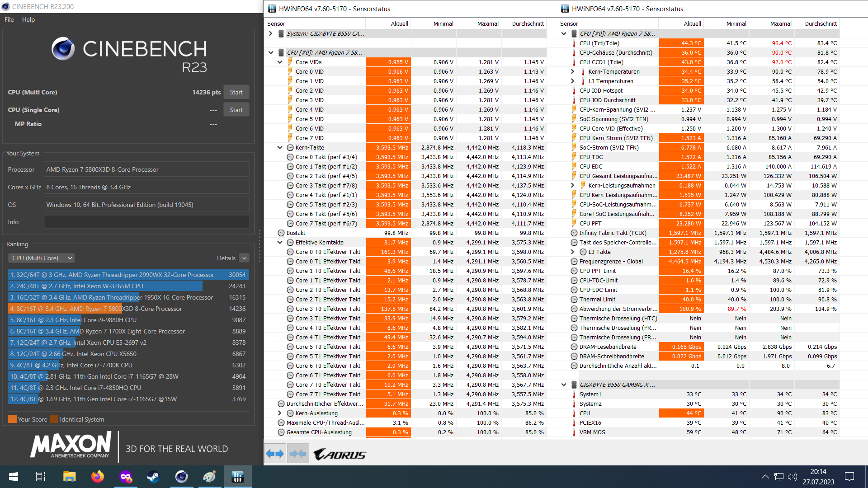The height and width of the screenshot is (488, 868).
Task: Click the volume icon in system tray
Action: tap(792, 477)
